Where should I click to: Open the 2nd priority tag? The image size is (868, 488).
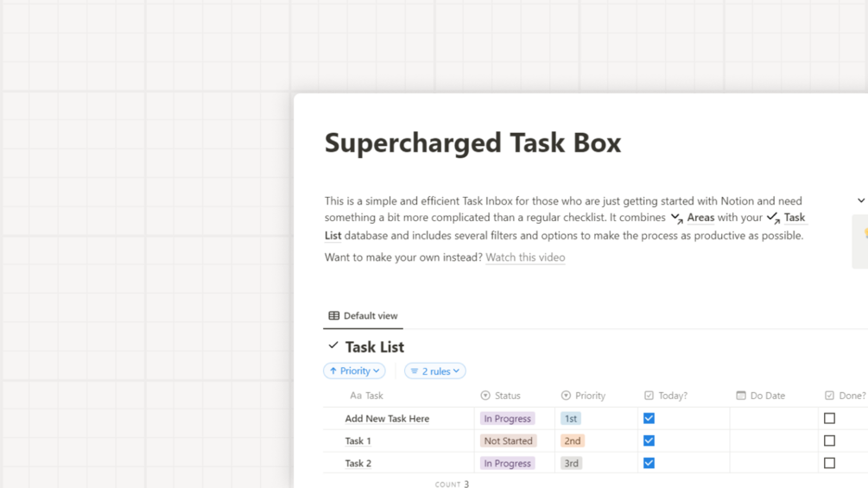point(573,440)
